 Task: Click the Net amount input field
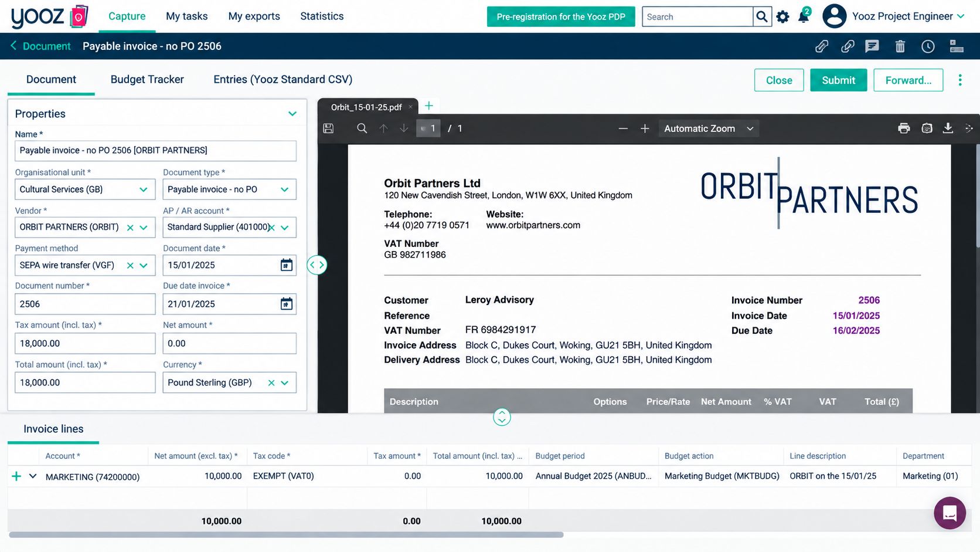[229, 344]
